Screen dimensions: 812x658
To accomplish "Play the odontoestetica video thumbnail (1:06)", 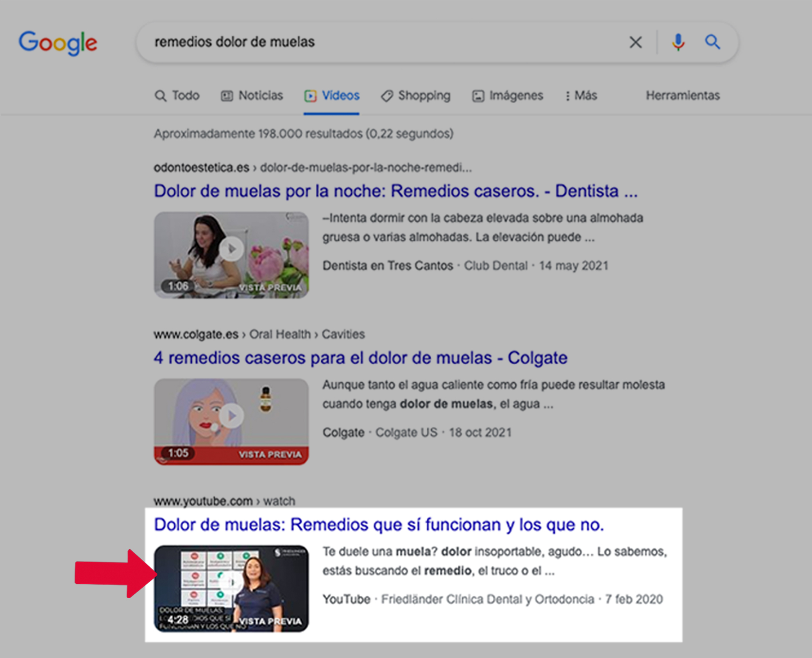I will (x=231, y=255).
